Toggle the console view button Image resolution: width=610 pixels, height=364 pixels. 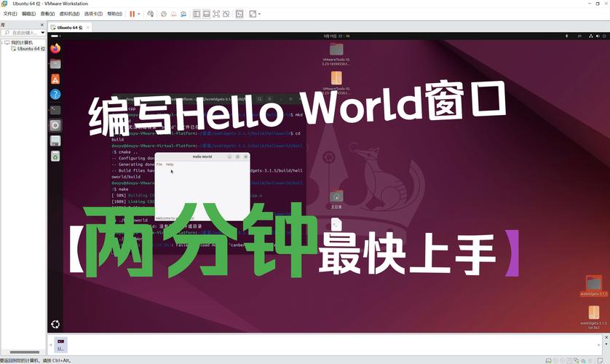click(x=239, y=14)
